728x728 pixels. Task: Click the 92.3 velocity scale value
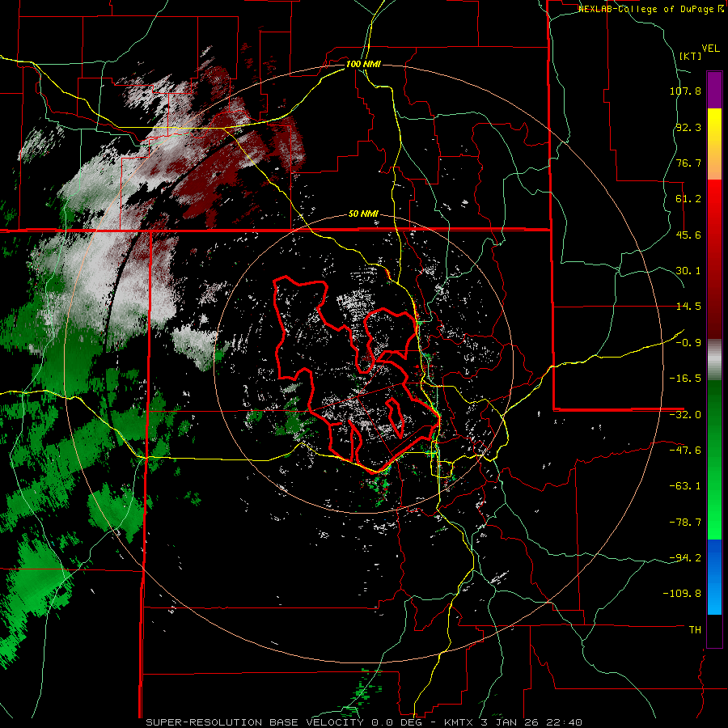point(688,127)
